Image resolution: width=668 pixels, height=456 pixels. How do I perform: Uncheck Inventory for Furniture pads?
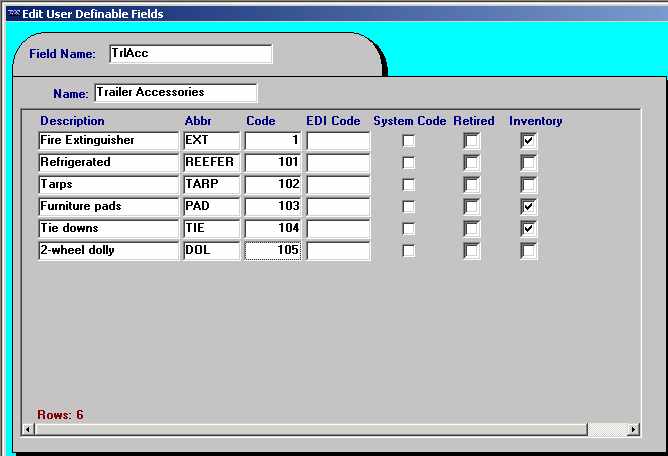click(528, 207)
